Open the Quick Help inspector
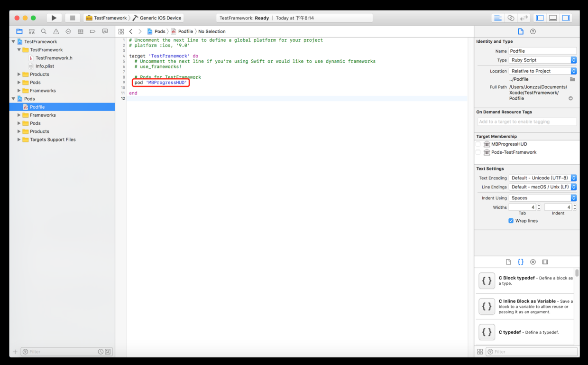588x365 pixels. [533, 31]
